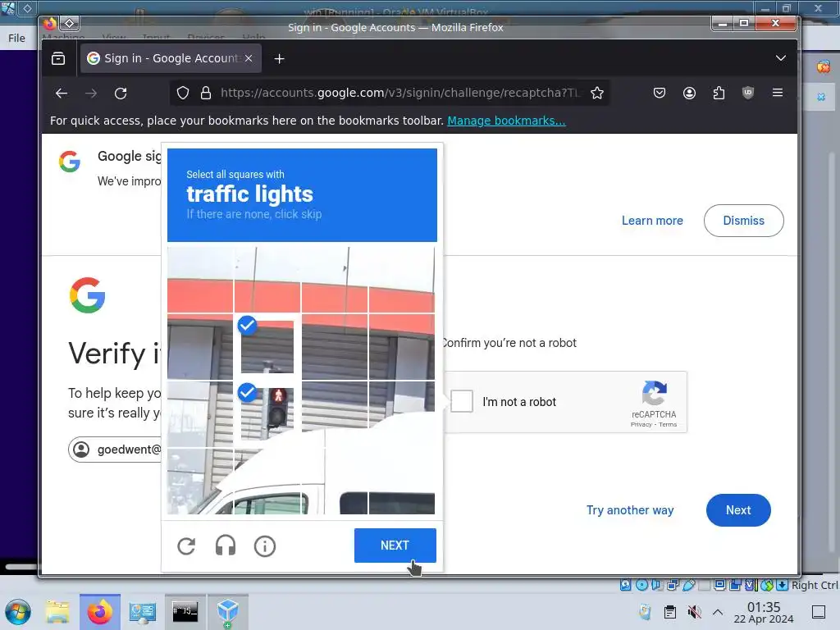The width and height of the screenshot is (840, 630).
Task: Click the VirtualBox optical disc status icon
Action: pyautogui.click(x=641, y=585)
